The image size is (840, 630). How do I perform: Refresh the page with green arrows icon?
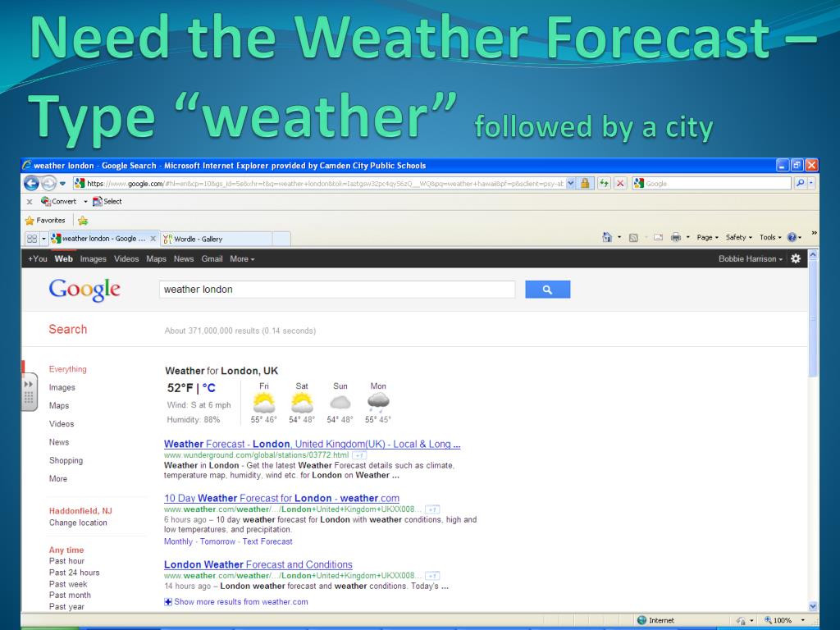coord(605,184)
